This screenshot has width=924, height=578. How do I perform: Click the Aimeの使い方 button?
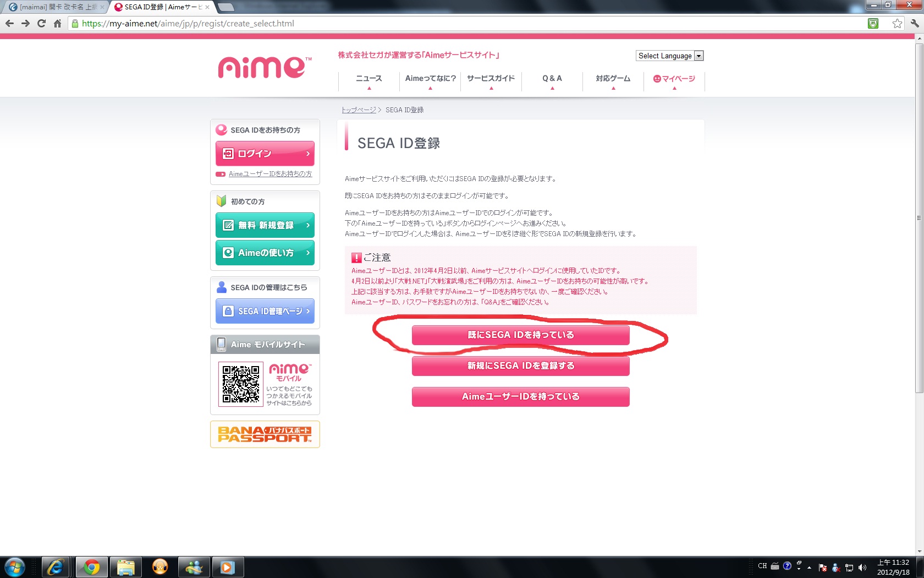coord(265,253)
